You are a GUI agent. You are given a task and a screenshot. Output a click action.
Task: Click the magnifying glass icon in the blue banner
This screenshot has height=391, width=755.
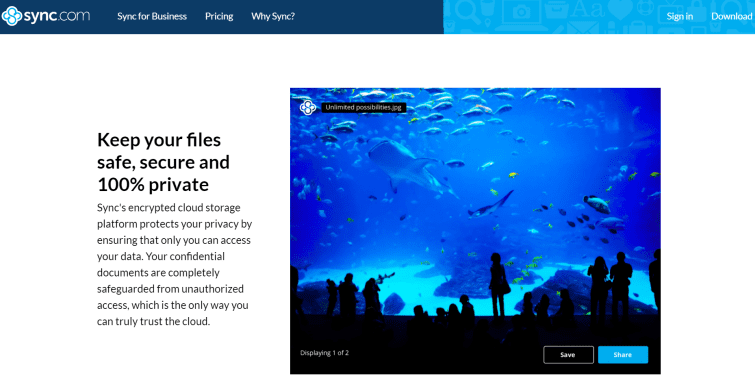click(x=468, y=12)
